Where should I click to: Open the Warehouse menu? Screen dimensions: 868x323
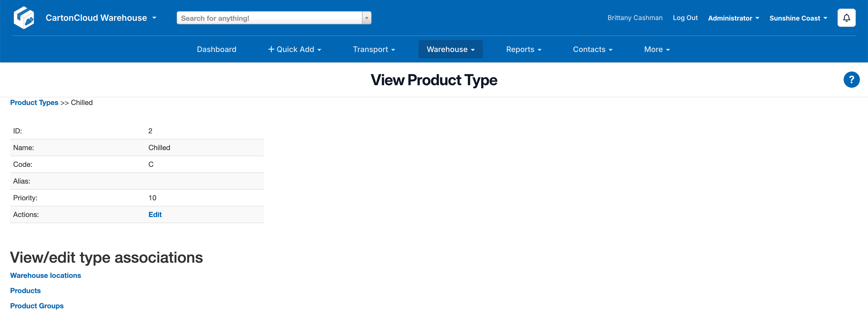tap(450, 49)
